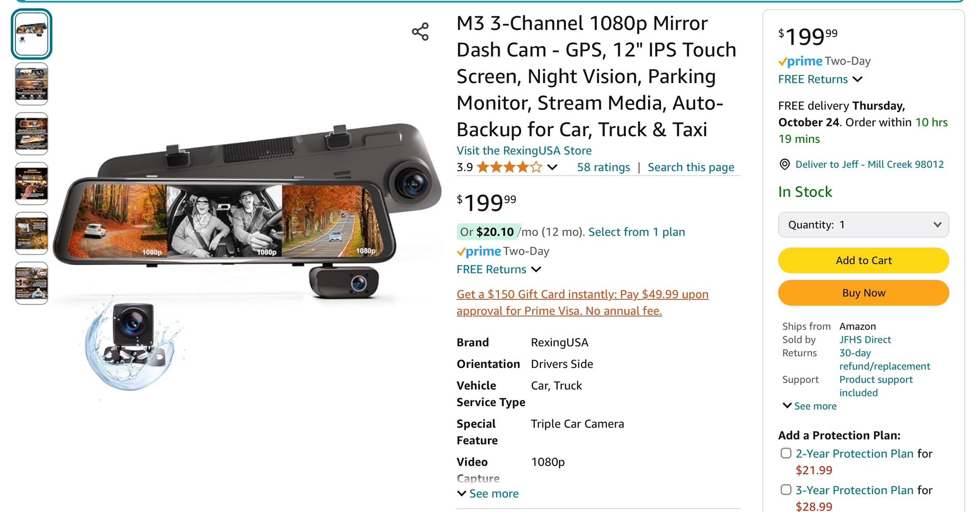The height and width of the screenshot is (512, 980).
Task: Select the second product thumbnail
Action: pyautogui.click(x=31, y=84)
